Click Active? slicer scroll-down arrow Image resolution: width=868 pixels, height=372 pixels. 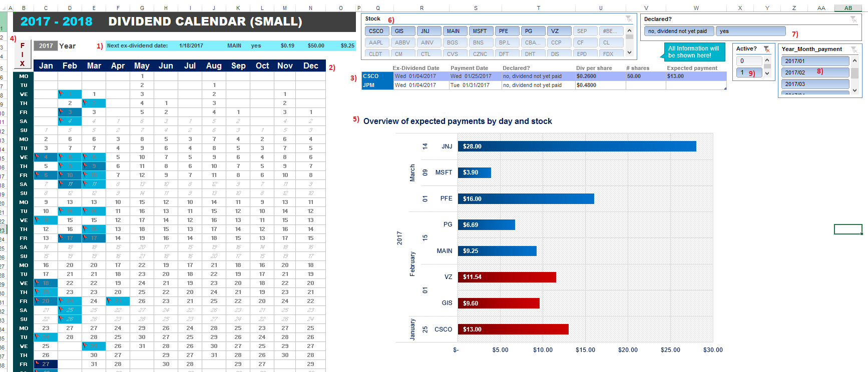[x=767, y=73]
